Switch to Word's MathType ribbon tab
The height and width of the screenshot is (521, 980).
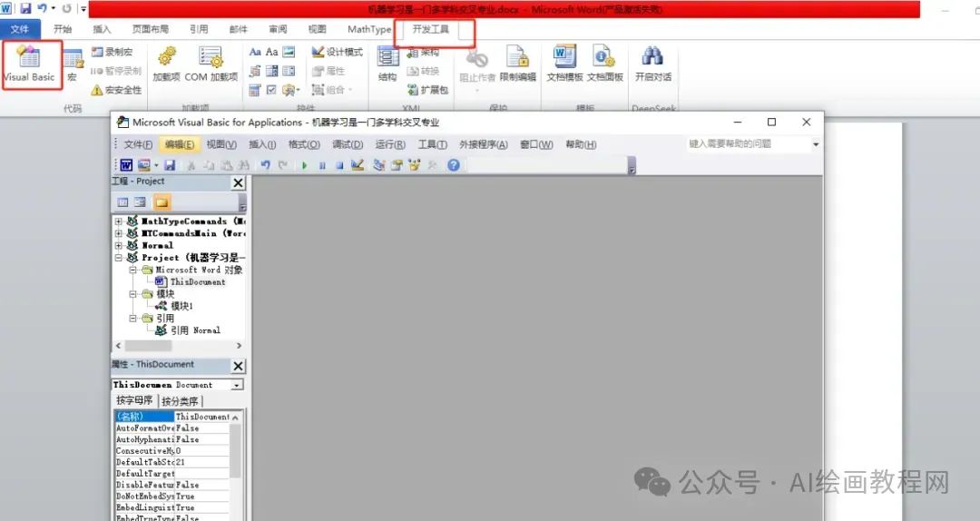click(x=368, y=29)
